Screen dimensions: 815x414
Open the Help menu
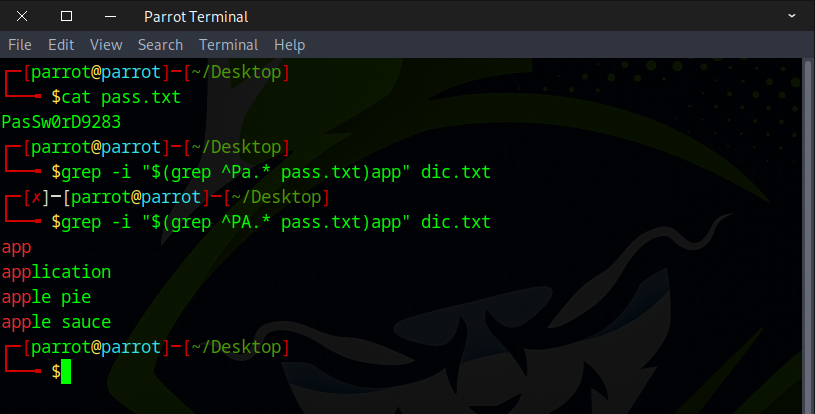pos(289,45)
